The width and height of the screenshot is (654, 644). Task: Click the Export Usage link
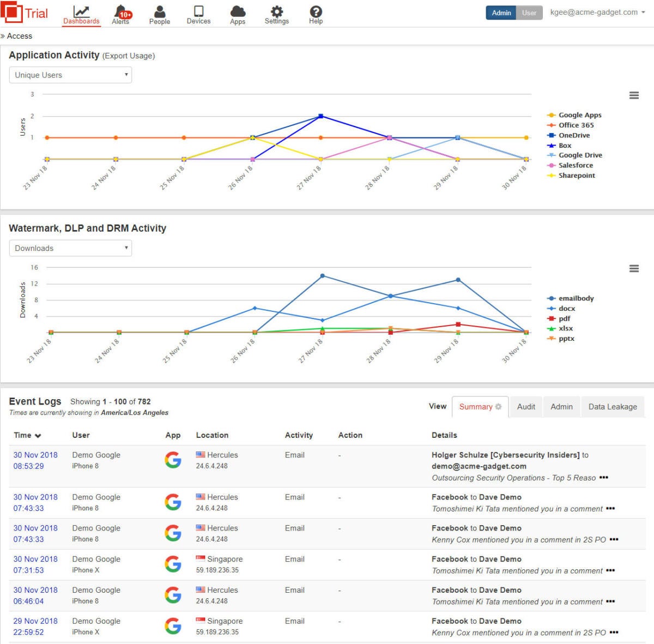[x=128, y=56]
